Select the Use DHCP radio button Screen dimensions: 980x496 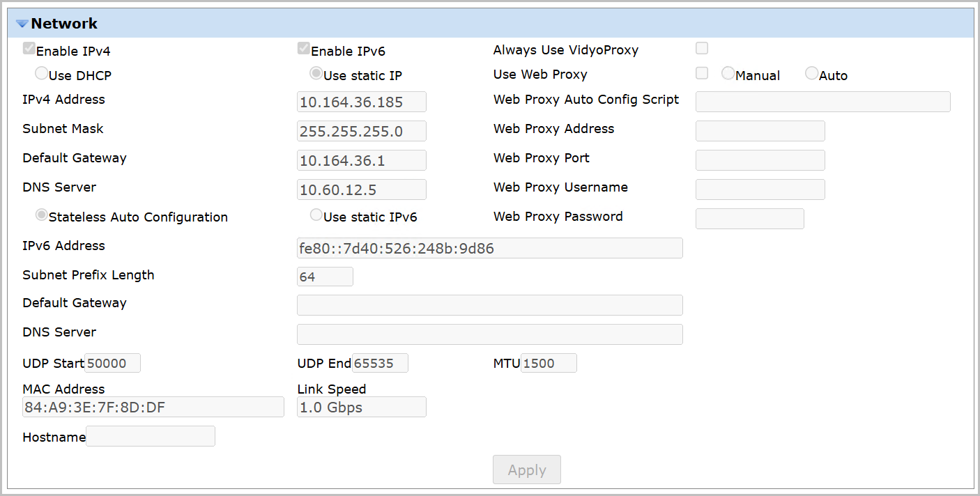42,73
